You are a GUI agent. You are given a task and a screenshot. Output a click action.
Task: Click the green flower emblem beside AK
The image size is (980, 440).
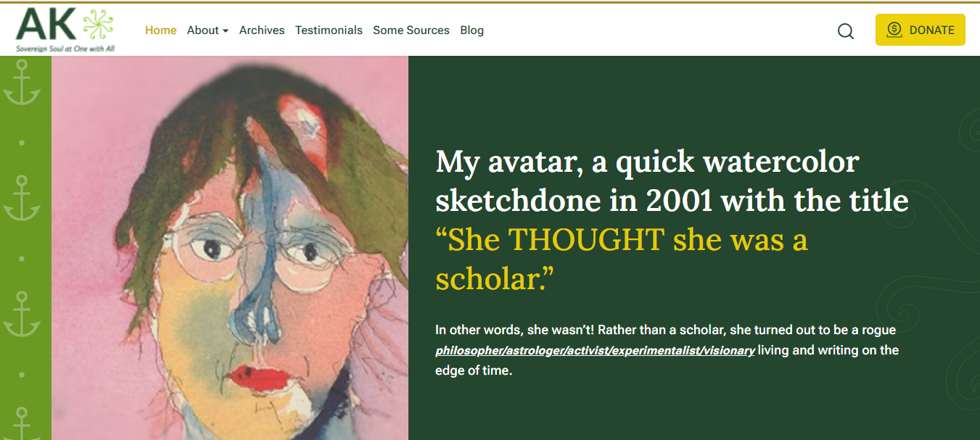click(x=98, y=25)
